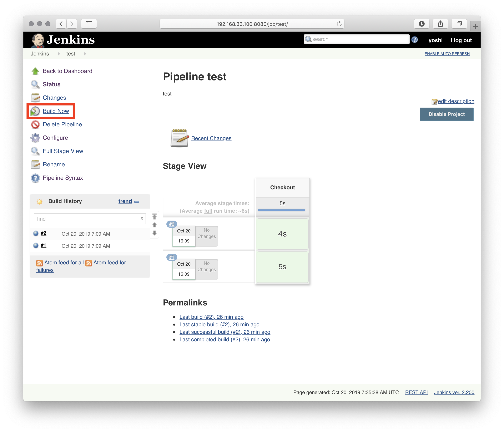Select Status in the sidebar
This screenshot has width=504, height=432.
52,84
